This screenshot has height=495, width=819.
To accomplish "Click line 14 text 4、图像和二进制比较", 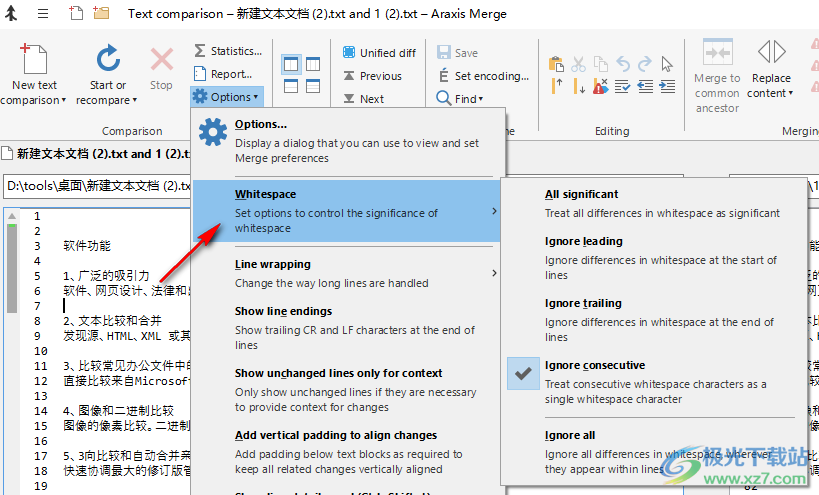I will 119,411.
